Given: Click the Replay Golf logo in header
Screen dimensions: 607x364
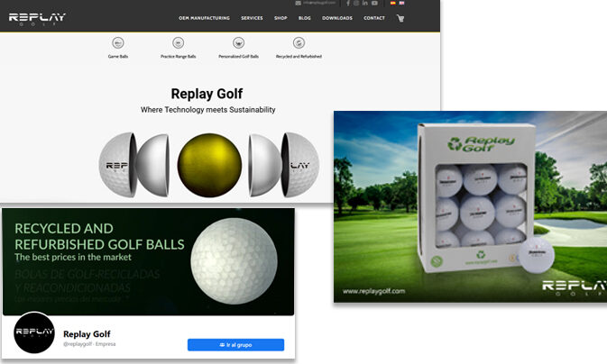Looking at the screenshot, I should click(37, 19).
